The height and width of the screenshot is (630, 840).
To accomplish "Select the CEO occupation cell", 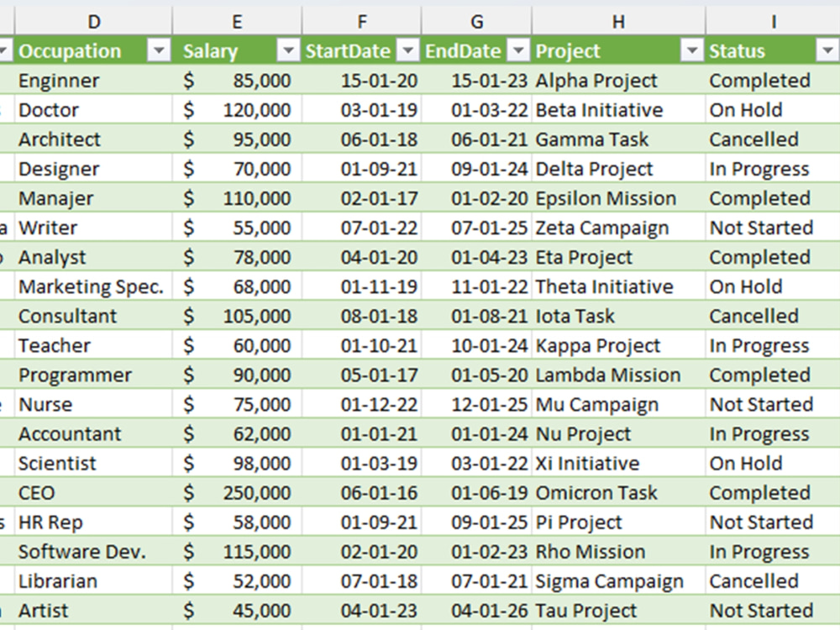I will [x=94, y=493].
